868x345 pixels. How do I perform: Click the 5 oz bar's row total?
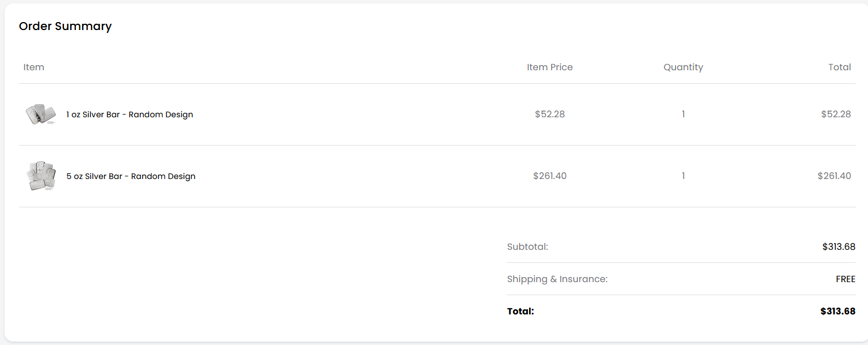834,176
